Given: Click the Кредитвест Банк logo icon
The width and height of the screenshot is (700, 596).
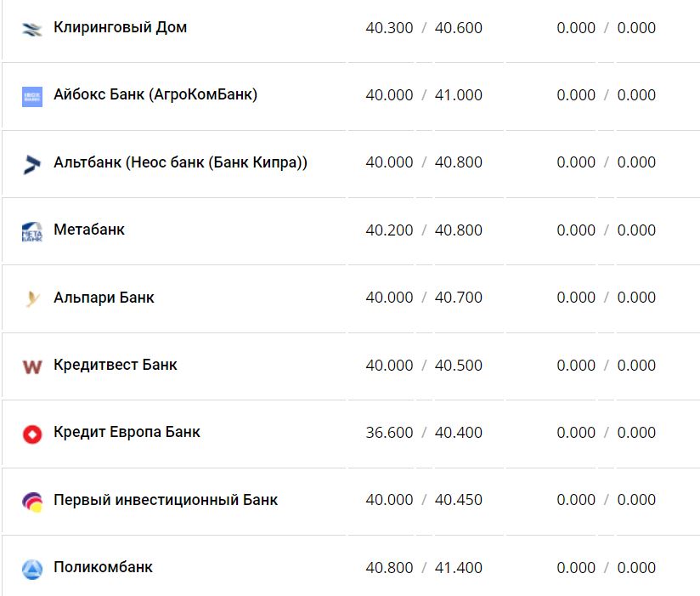Looking at the screenshot, I should click(x=31, y=366).
